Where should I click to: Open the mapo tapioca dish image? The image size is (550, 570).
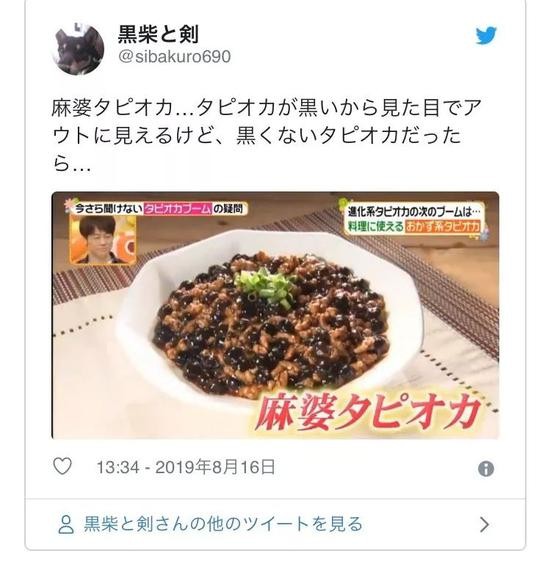pyautogui.click(x=275, y=315)
